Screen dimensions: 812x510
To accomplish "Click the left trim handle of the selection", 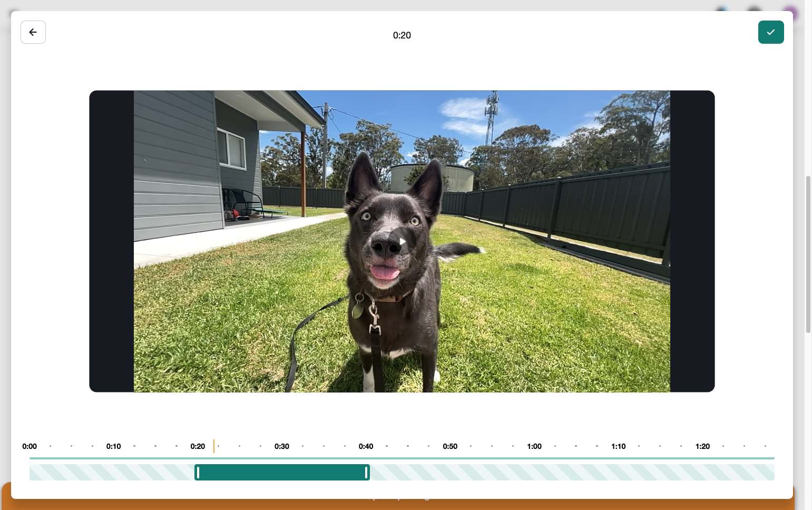I will (x=198, y=473).
